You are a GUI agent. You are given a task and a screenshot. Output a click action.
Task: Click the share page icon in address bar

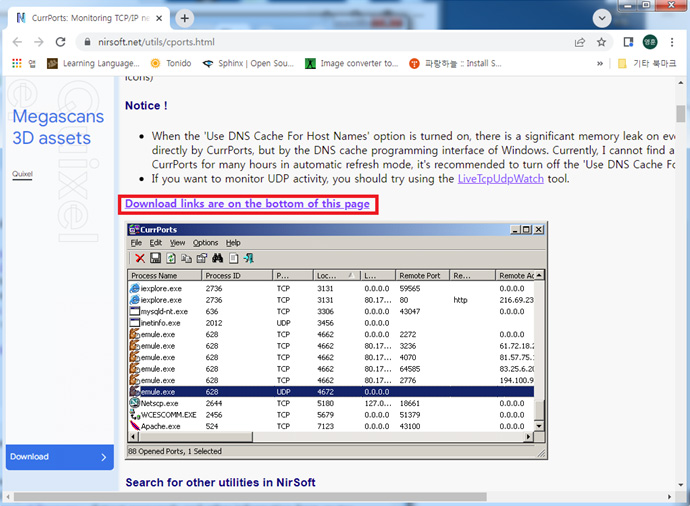580,42
